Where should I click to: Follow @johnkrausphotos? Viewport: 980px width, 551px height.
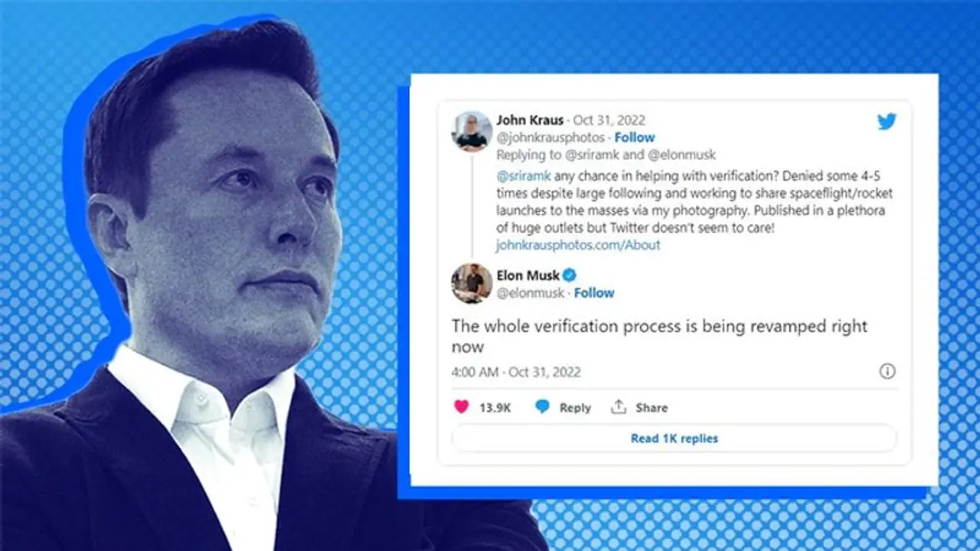[x=635, y=138]
